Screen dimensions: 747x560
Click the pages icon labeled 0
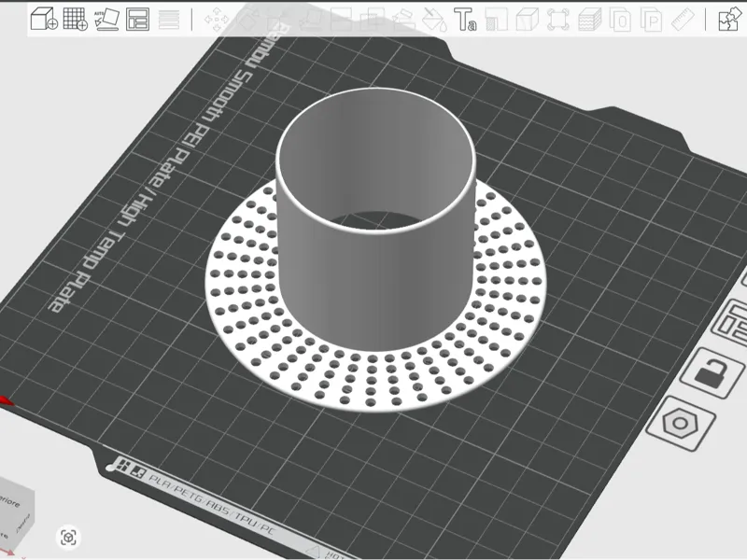[620, 19]
